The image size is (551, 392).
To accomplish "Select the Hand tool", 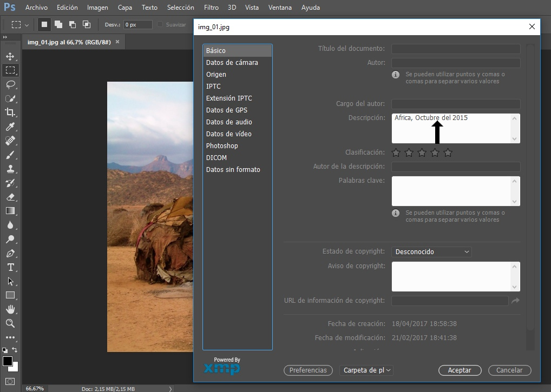I will coord(10,309).
